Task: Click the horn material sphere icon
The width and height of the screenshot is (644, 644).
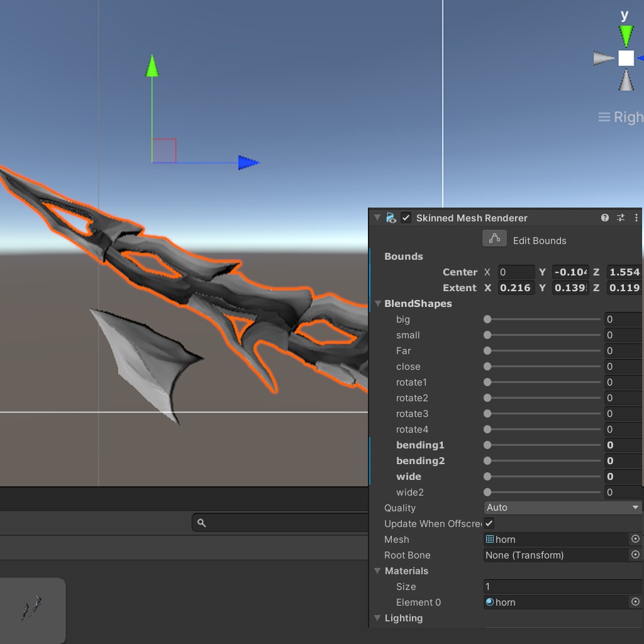Action: [x=489, y=602]
